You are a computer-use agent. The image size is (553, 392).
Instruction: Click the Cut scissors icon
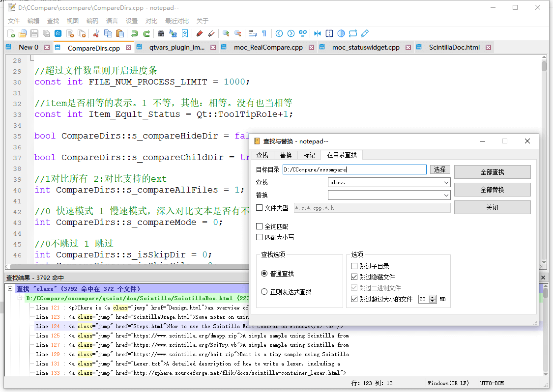96,33
